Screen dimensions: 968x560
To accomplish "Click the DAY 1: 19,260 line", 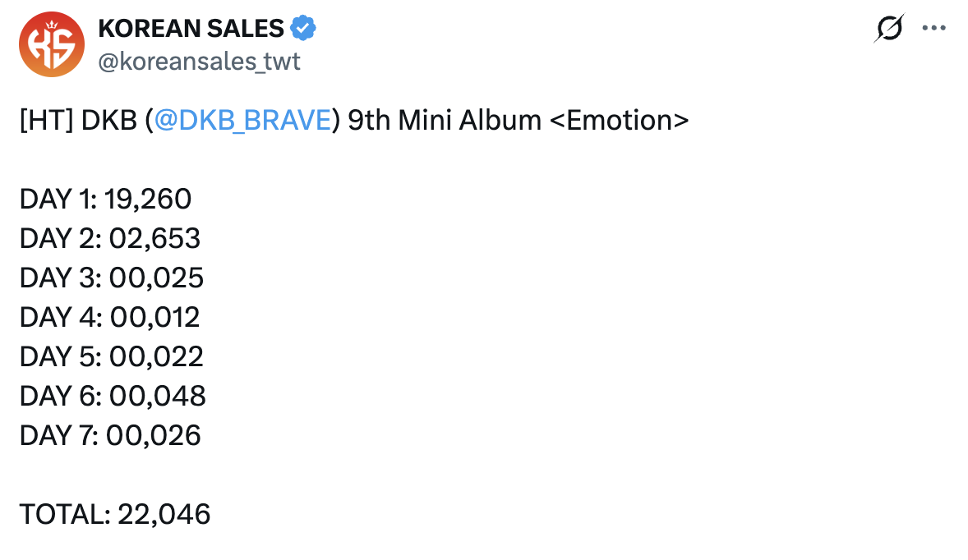I will pyautogui.click(x=105, y=200).
